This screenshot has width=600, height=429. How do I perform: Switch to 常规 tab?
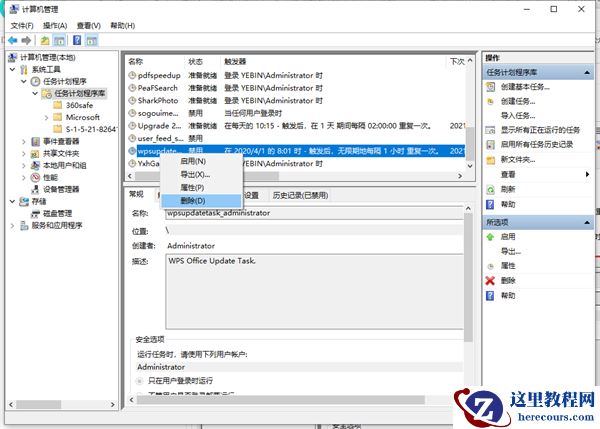[x=136, y=194]
